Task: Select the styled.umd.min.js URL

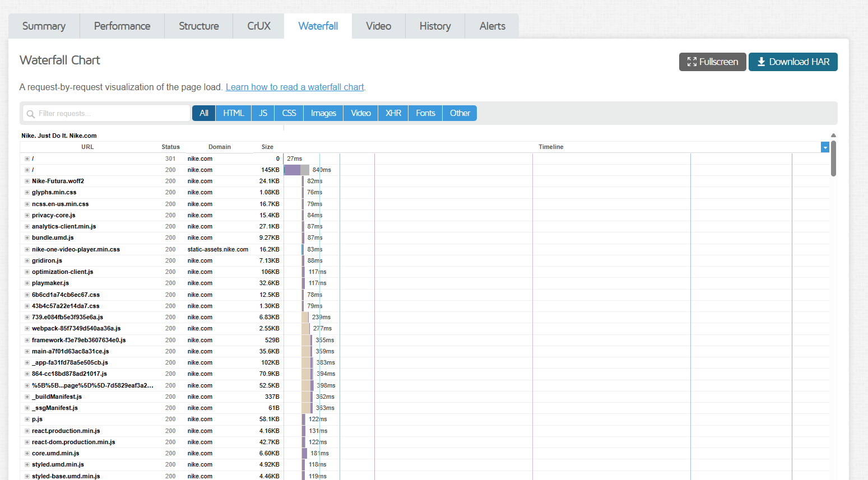Action: point(58,465)
